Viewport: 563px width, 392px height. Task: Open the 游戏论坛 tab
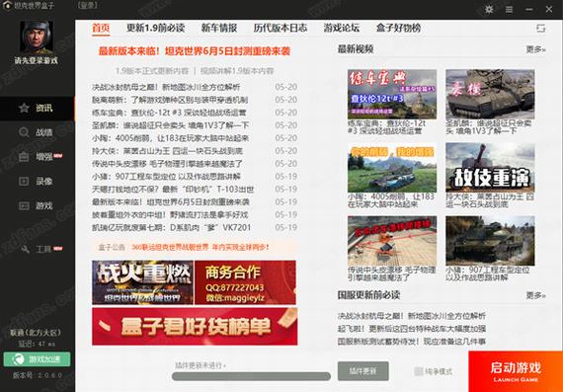342,28
